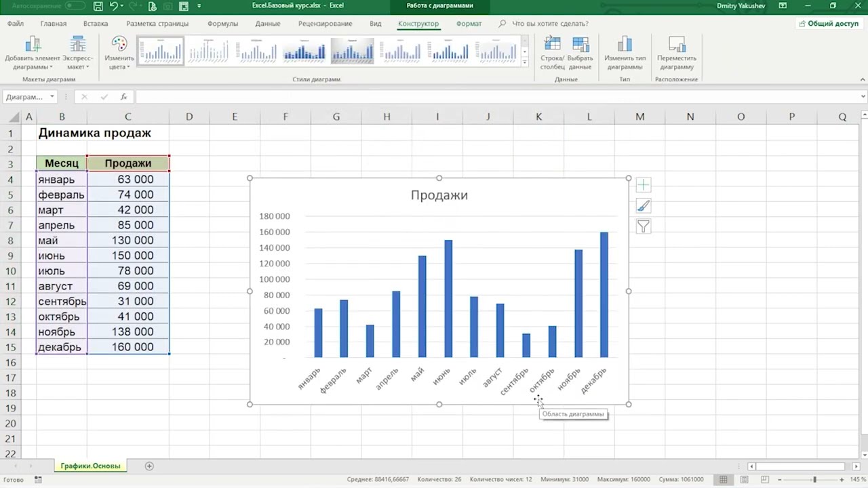The image size is (868, 488).
Task: Switch to the Главная tab
Action: [54, 23]
